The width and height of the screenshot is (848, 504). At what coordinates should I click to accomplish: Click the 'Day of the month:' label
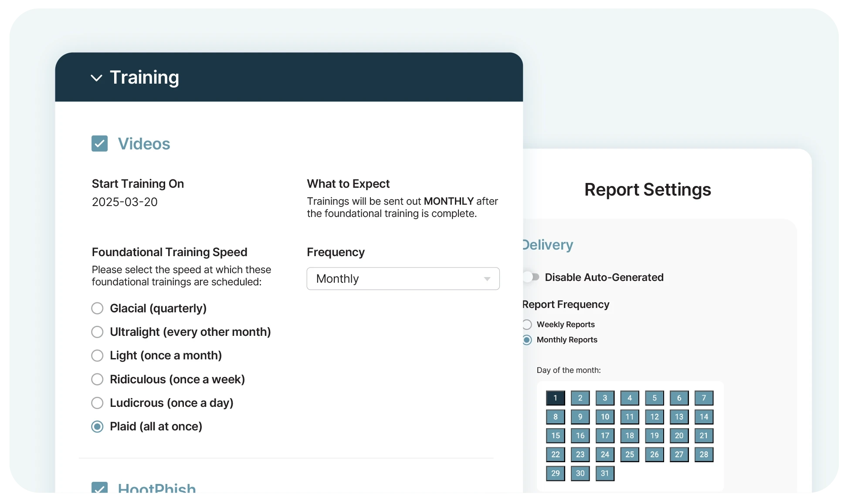tap(569, 370)
